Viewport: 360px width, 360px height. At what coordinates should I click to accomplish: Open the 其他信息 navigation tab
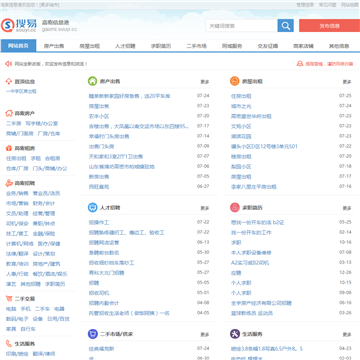tap(339, 46)
